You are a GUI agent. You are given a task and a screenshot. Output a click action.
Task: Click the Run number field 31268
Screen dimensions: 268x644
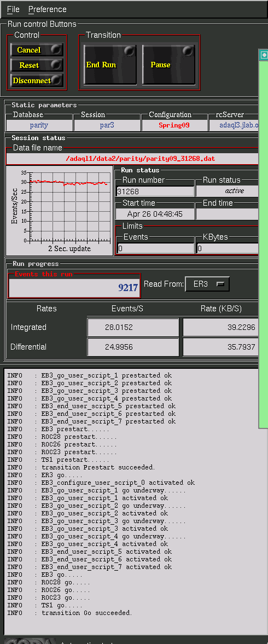click(x=155, y=192)
